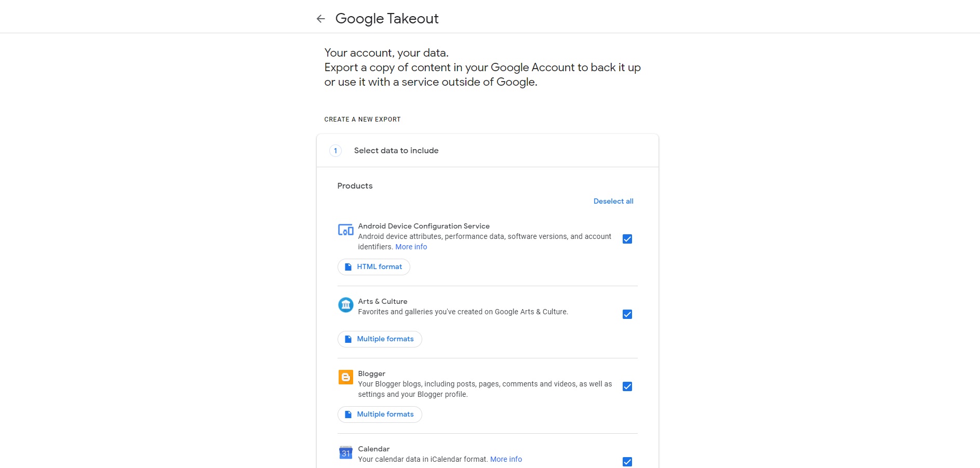Uncheck the Blogger checkbox
This screenshot has width=980, height=468.
[627, 386]
